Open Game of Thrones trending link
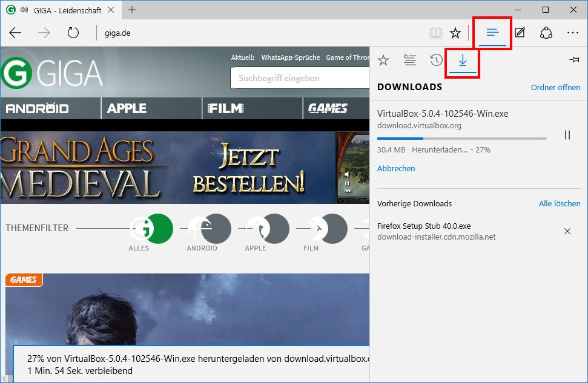Image resolution: width=588 pixels, height=383 pixels. pyautogui.click(x=348, y=57)
